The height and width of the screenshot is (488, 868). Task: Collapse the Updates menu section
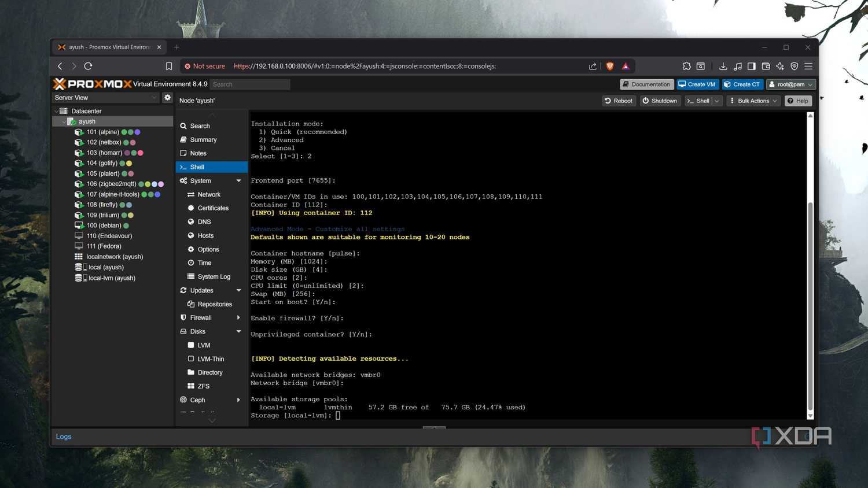[x=238, y=290]
